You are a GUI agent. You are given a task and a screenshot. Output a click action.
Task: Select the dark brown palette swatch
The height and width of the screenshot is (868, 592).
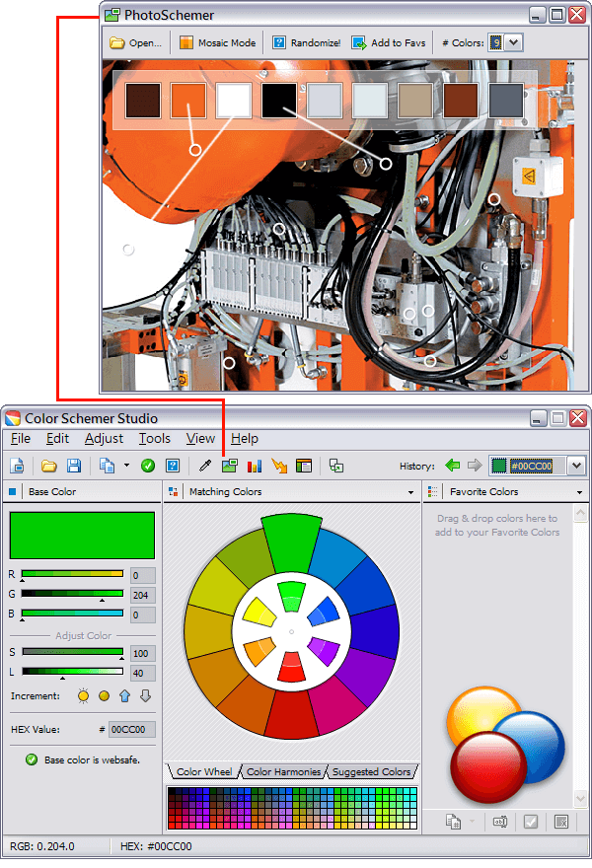[x=143, y=101]
